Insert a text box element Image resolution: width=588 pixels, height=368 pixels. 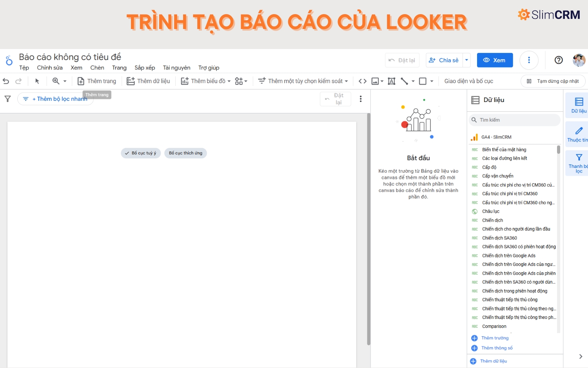(391, 81)
